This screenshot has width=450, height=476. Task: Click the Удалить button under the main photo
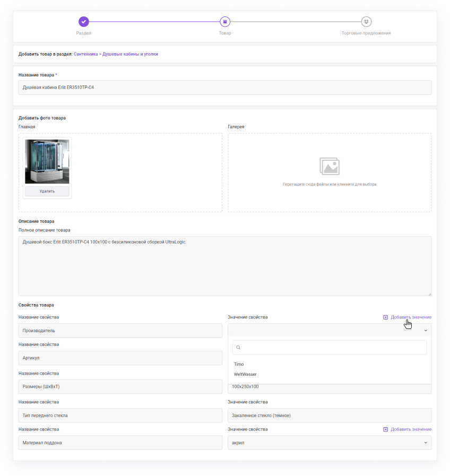47,191
